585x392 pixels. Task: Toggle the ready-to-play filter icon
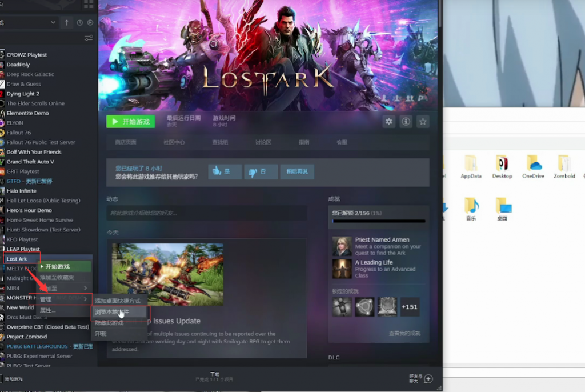90,23
